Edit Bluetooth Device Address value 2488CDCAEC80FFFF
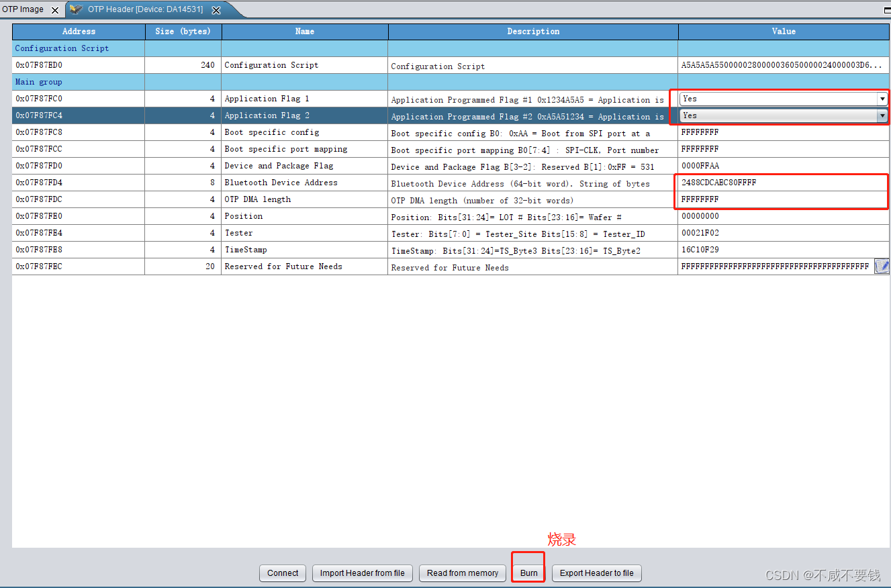Viewport: 891px width, 588px height. click(784, 183)
